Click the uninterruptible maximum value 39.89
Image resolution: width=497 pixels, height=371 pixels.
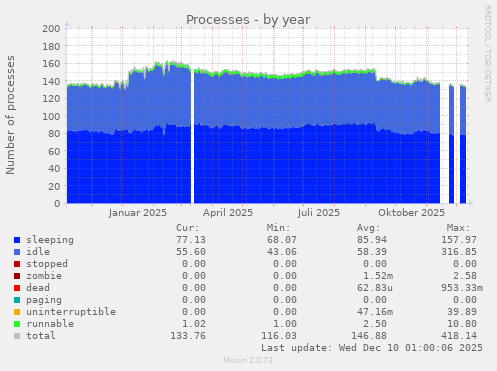click(462, 312)
